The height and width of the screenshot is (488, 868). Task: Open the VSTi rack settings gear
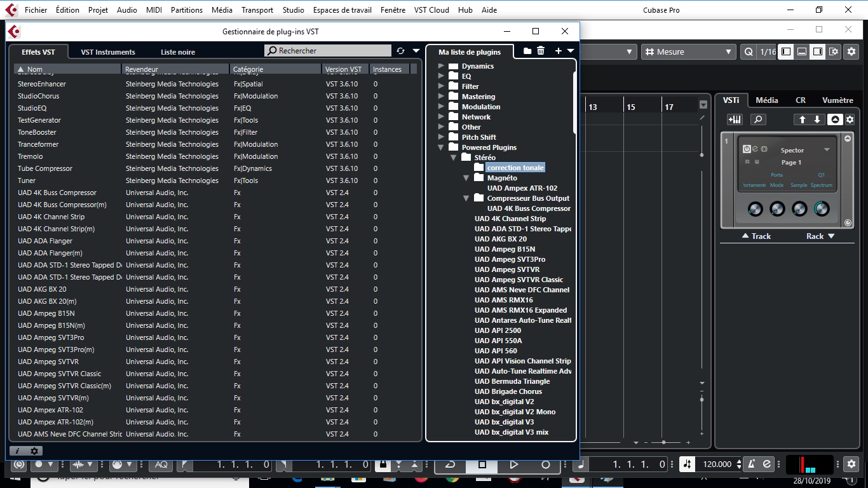(x=850, y=119)
